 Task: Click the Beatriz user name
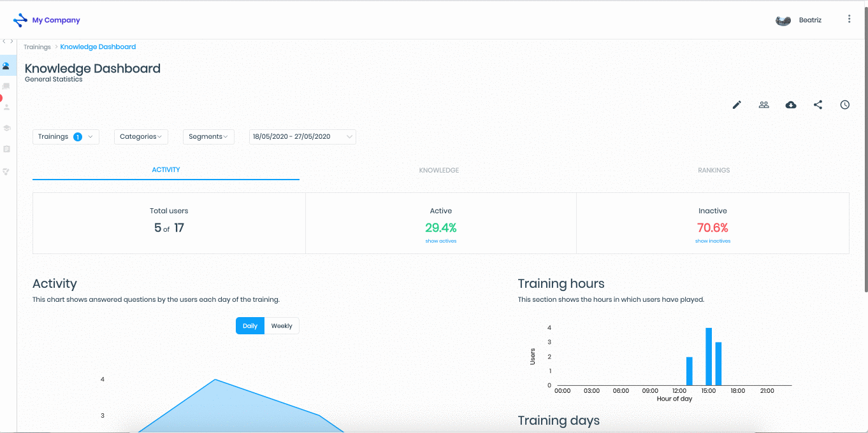pos(810,20)
